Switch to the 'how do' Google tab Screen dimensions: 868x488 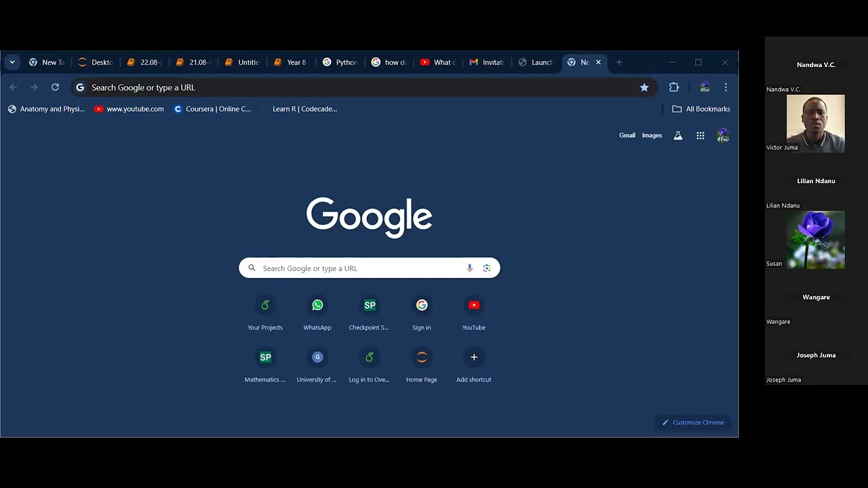tap(388, 62)
